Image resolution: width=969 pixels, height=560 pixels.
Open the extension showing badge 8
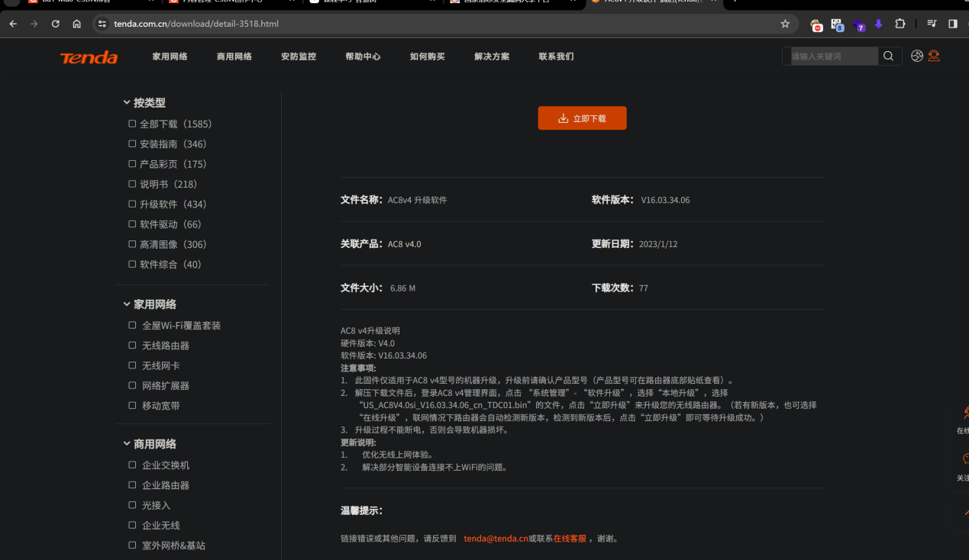click(837, 25)
